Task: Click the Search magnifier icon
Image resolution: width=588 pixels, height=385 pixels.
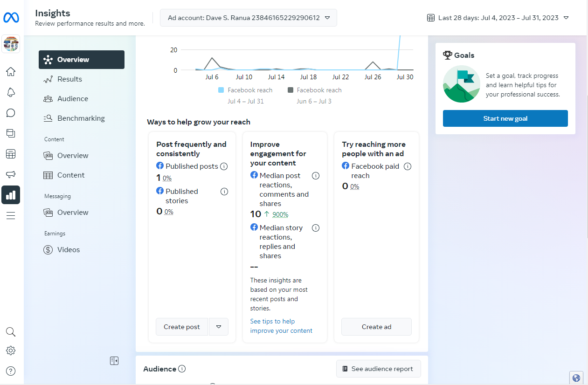Action: tap(11, 332)
